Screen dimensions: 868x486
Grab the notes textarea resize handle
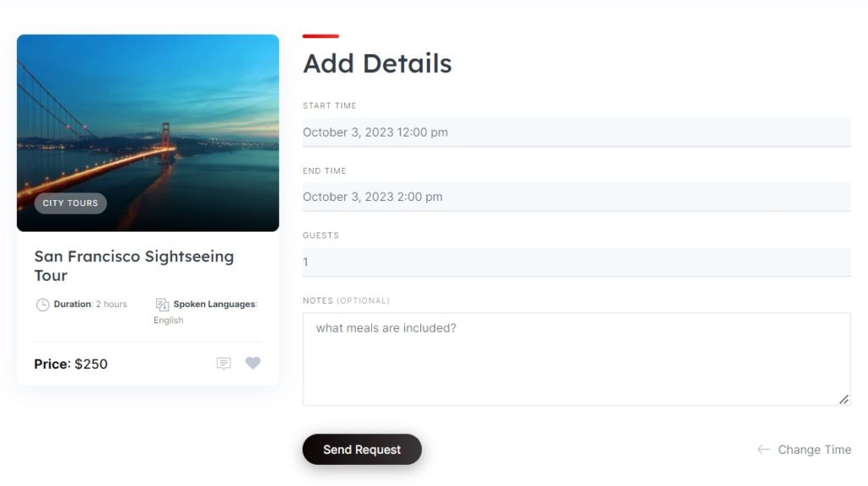point(843,399)
